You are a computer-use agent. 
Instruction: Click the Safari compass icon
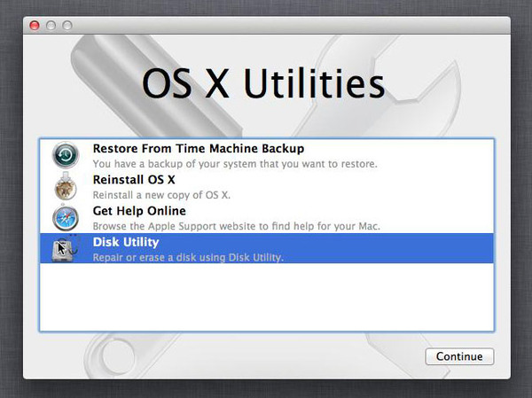66,218
